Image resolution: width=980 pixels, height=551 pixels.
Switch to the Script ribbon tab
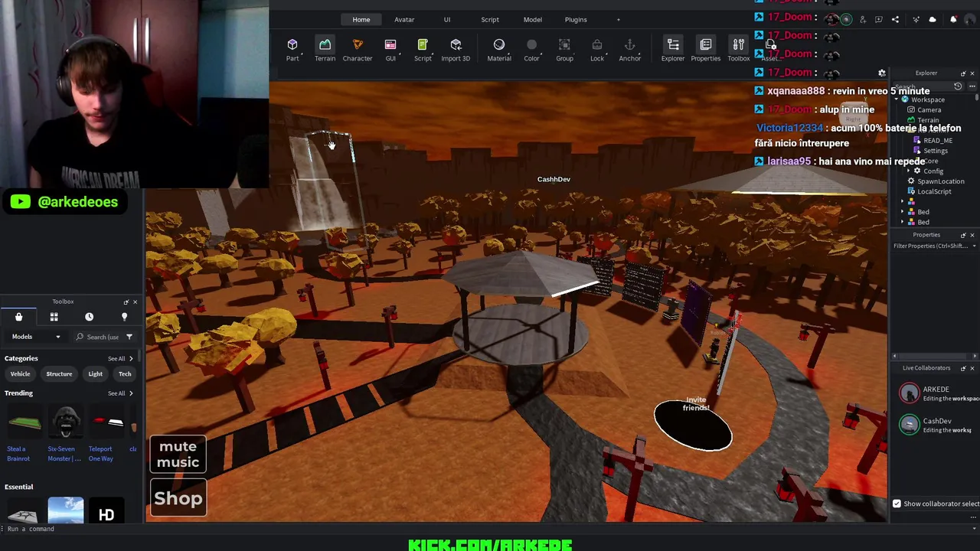[490, 19]
